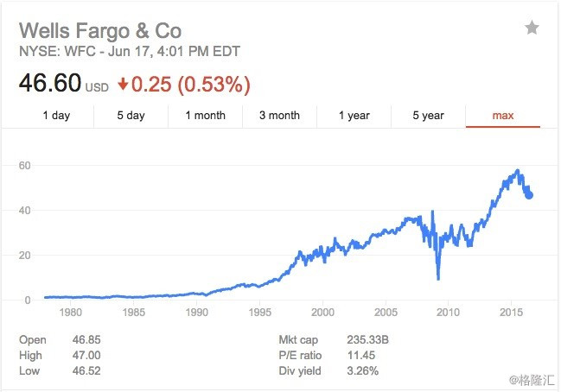Screen dimensions: 561x392
Task: Switch to the 5 year tab
Action: [x=428, y=116]
